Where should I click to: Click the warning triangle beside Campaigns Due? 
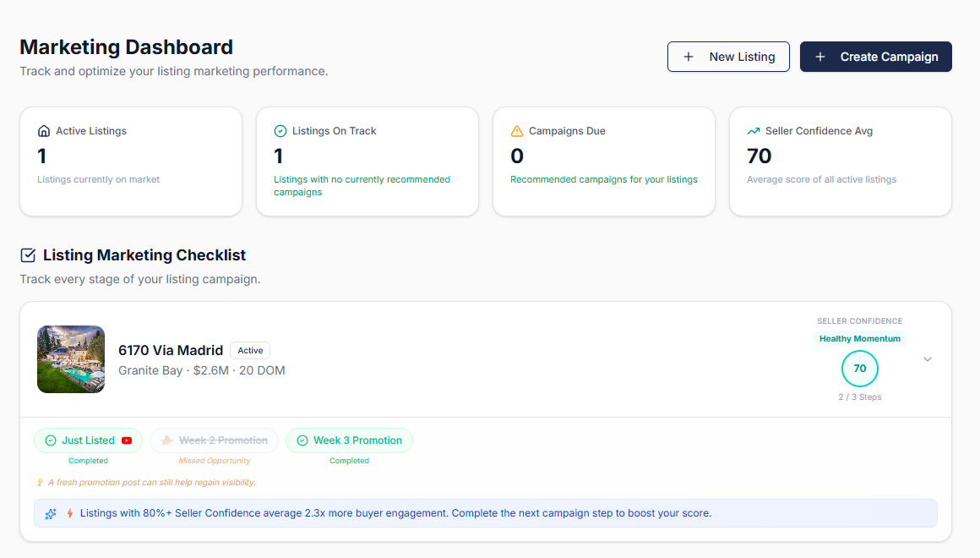pyautogui.click(x=517, y=131)
